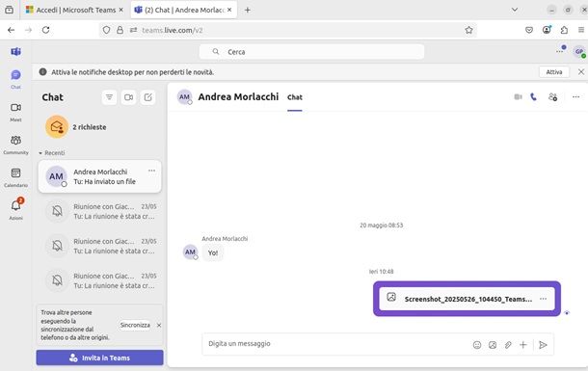Attach a file with the paperclip icon

(508, 345)
